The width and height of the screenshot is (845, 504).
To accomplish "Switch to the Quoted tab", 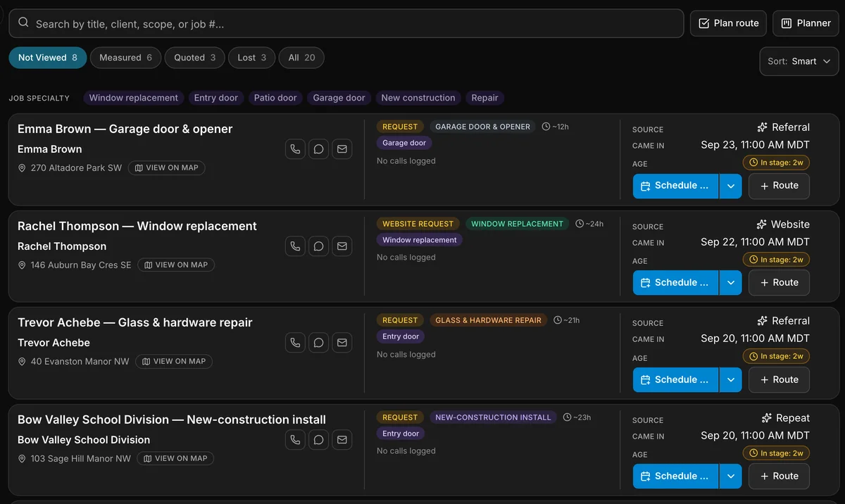I will coord(195,58).
